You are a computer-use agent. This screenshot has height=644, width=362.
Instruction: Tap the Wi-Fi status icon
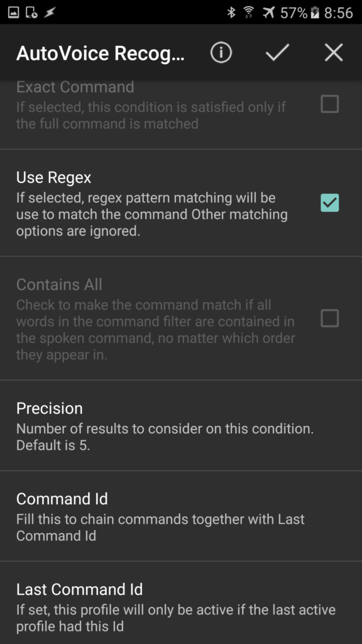tap(248, 13)
